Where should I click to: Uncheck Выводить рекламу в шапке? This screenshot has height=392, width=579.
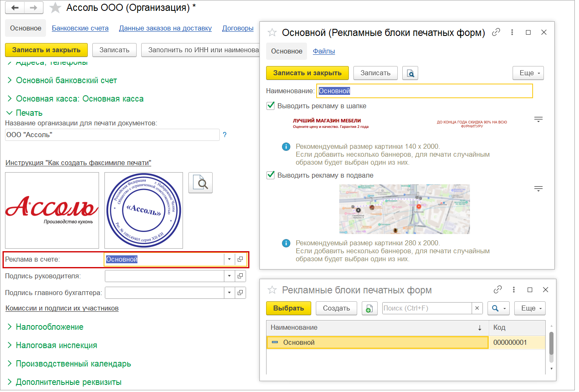tap(271, 106)
